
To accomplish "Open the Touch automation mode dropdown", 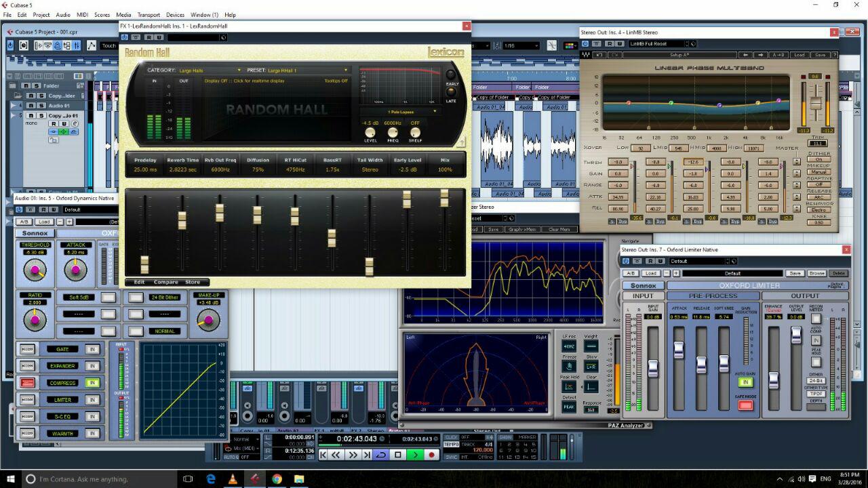I will [x=109, y=45].
